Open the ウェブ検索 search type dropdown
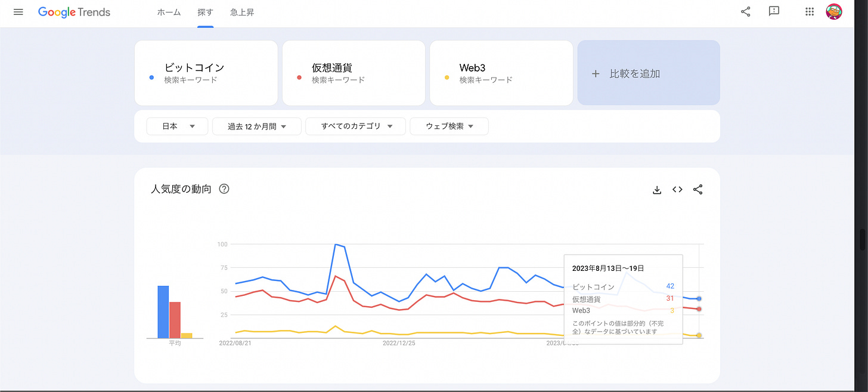 coord(449,126)
